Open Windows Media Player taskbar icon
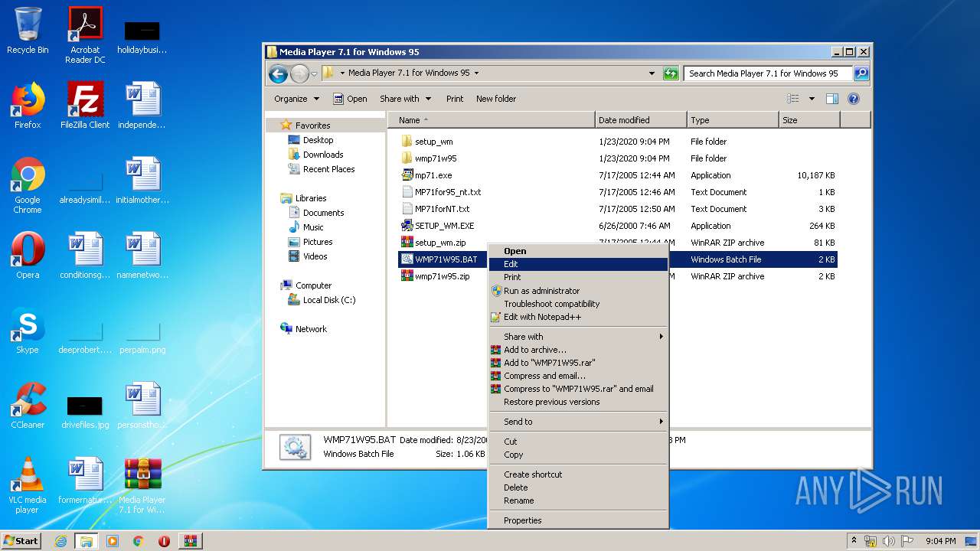980x551 pixels. point(113,541)
